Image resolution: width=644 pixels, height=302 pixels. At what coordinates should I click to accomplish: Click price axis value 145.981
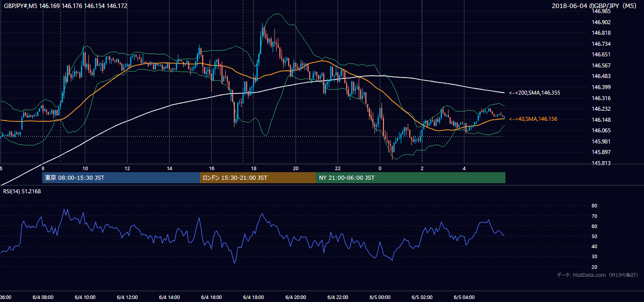[x=601, y=141]
